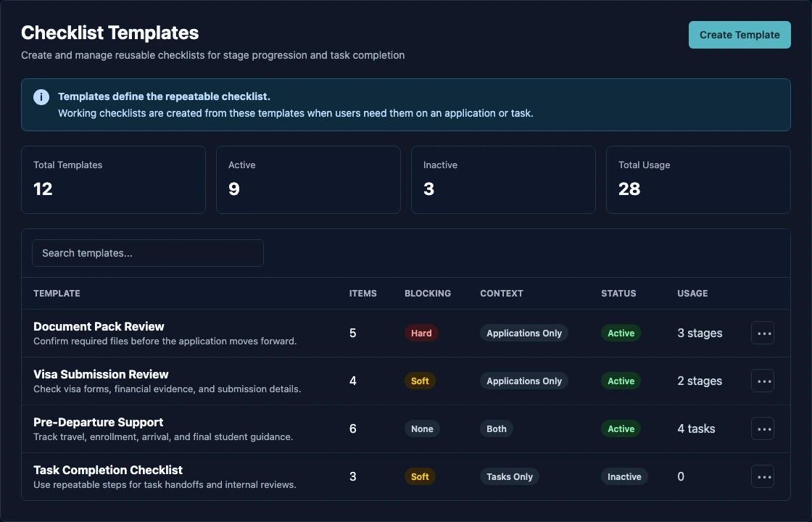
Task: Click the None blocking badge
Action: pyautogui.click(x=422, y=428)
